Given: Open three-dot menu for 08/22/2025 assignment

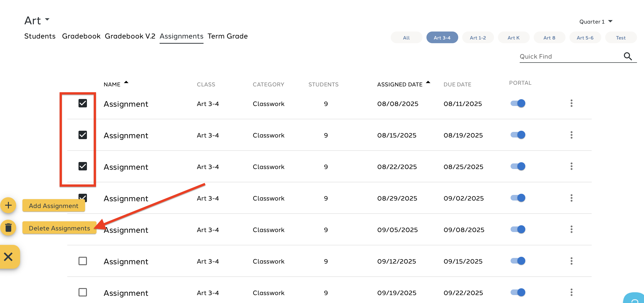Looking at the screenshot, I should [571, 166].
